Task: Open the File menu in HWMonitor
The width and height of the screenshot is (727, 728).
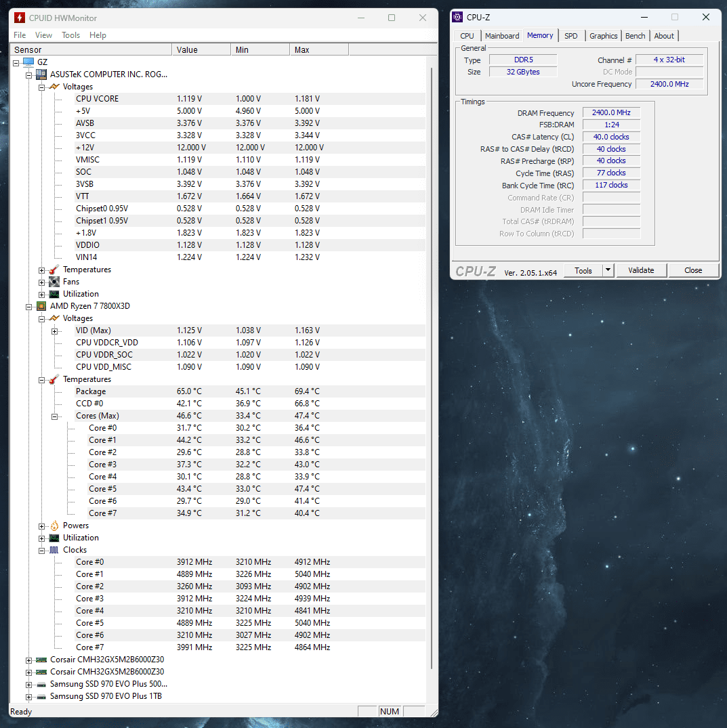Action: tap(20, 35)
